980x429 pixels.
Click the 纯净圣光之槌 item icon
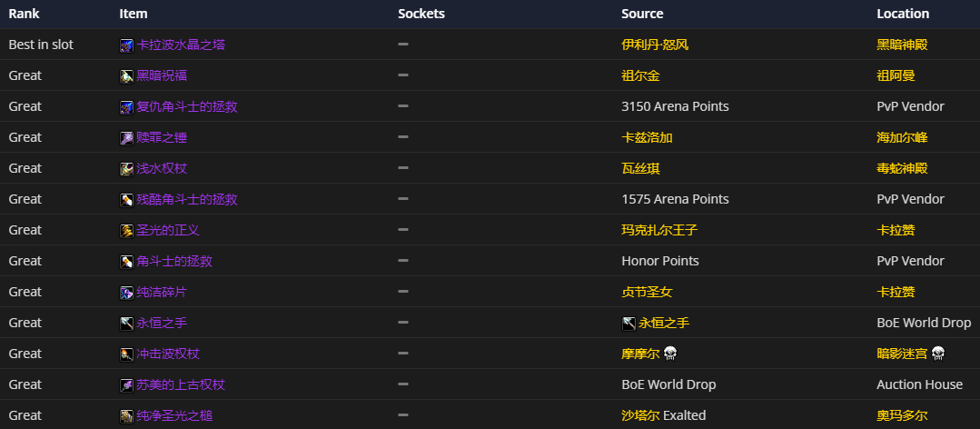point(127,416)
